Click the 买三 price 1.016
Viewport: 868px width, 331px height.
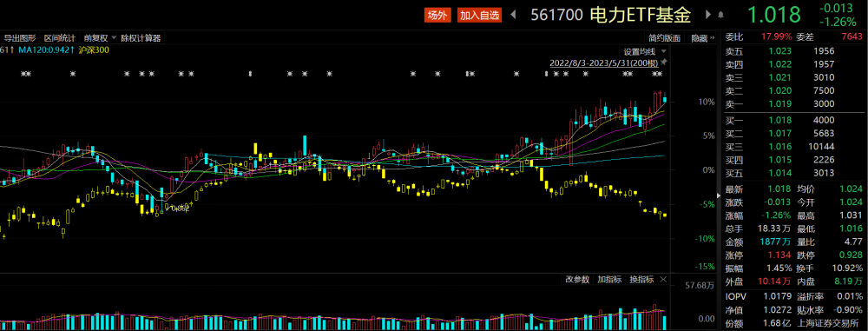779,147
